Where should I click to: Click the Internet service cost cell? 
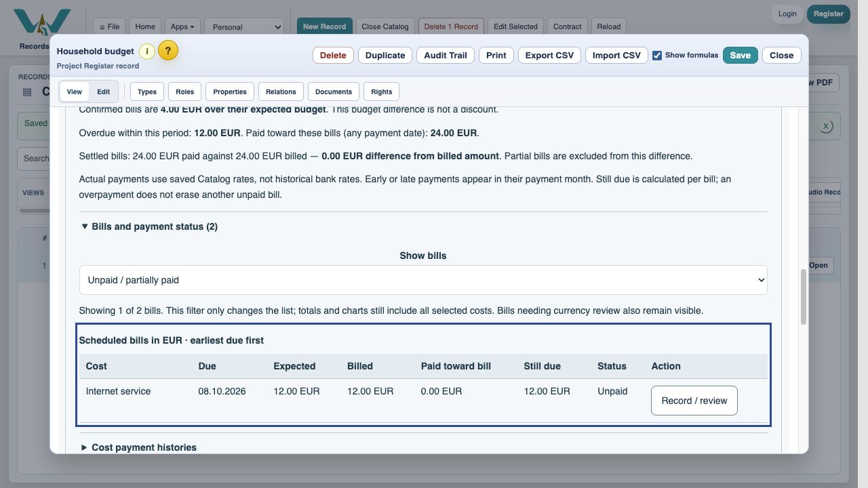118,391
